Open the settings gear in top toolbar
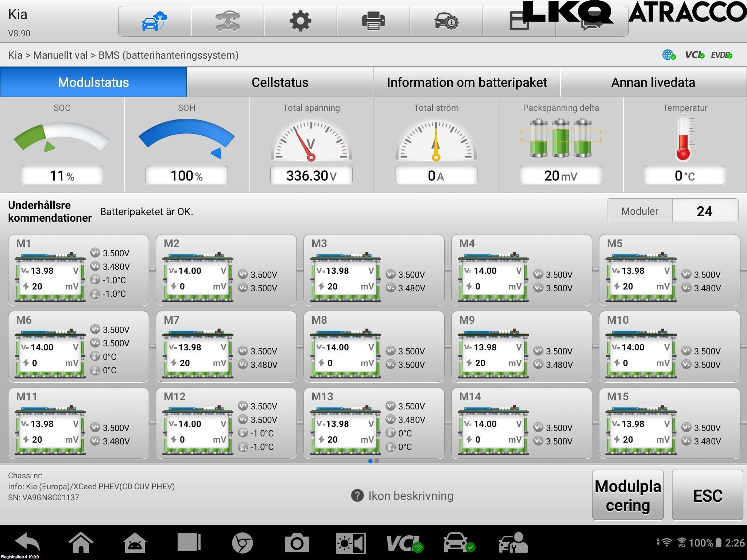 [x=300, y=21]
